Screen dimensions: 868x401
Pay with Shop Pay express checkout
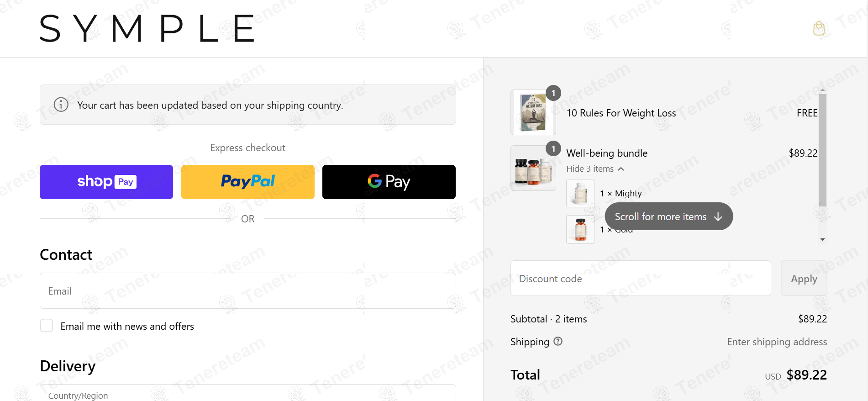106,182
